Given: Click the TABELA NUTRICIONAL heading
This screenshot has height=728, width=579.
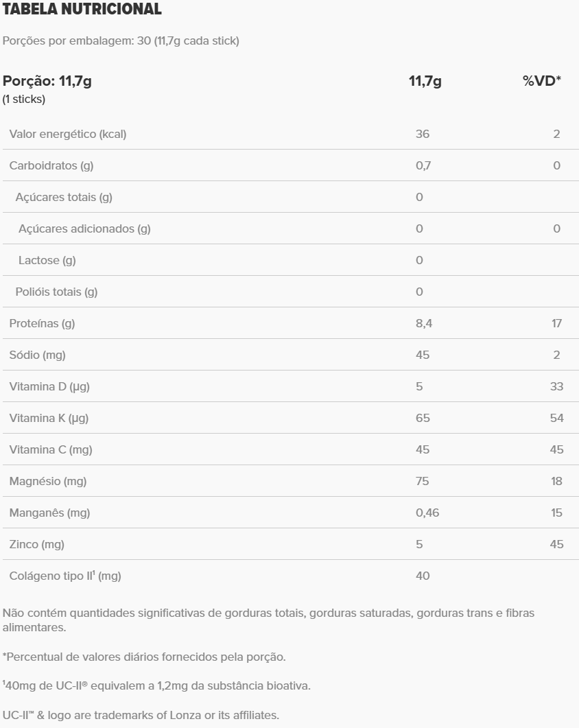Looking at the screenshot, I should click(x=82, y=10).
